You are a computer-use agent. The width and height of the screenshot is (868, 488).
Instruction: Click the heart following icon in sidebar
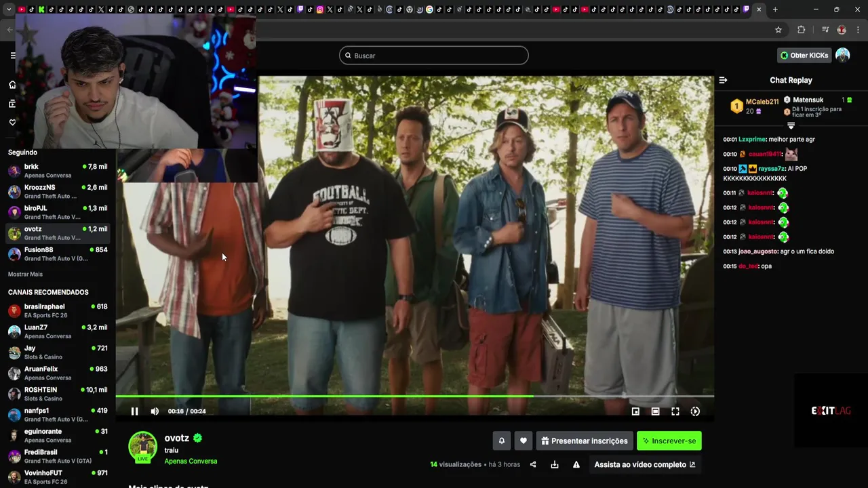tap(12, 123)
